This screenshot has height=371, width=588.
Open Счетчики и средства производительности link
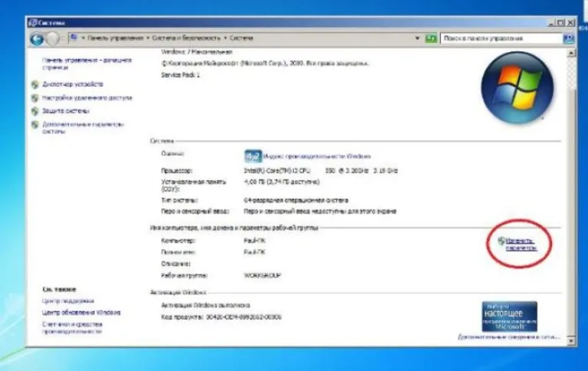(x=72, y=328)
